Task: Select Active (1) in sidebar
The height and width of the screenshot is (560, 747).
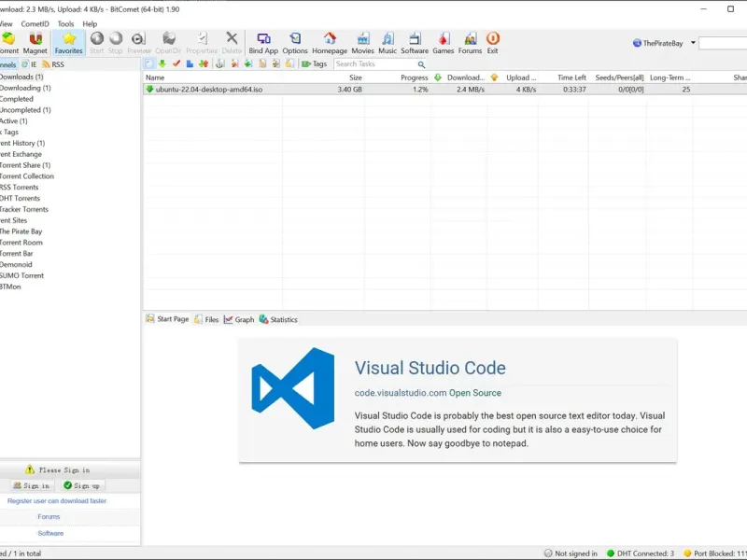Action: click(x=14, y=121)
